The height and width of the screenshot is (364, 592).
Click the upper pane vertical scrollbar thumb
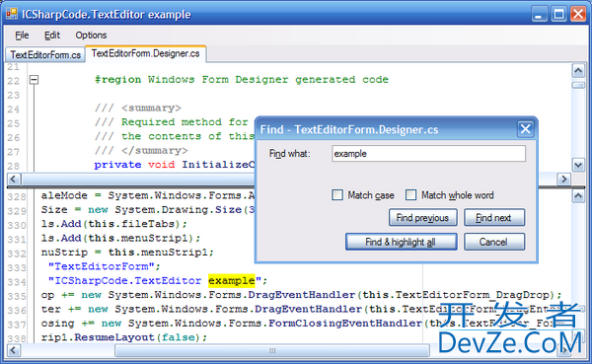pyautogui.click(x=578, y=85)
